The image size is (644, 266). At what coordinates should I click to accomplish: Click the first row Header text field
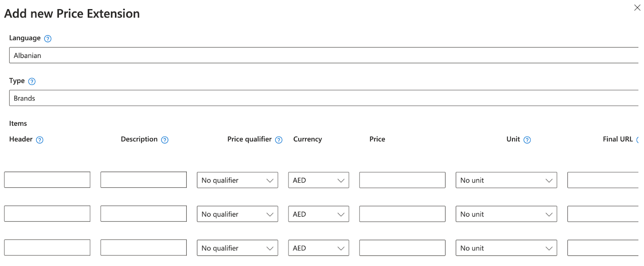point(47,180)
